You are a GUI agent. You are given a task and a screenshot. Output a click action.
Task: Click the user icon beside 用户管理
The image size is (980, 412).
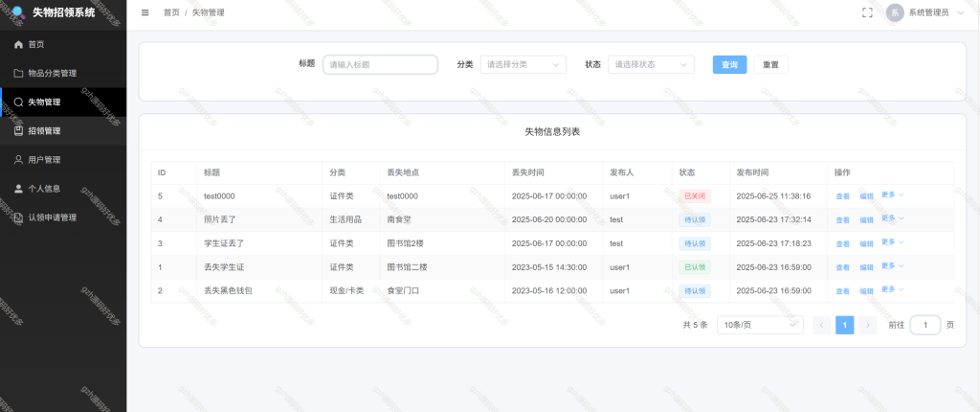tap(18, 160)
